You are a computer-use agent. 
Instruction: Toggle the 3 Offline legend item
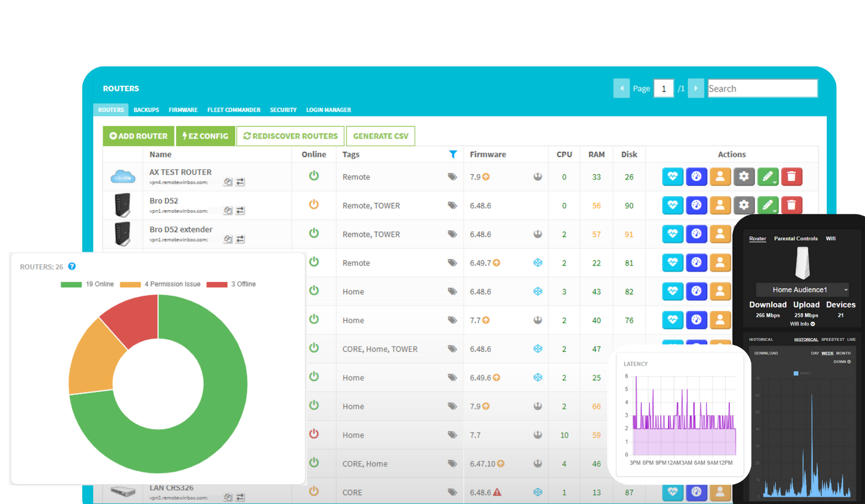[231, 284]
